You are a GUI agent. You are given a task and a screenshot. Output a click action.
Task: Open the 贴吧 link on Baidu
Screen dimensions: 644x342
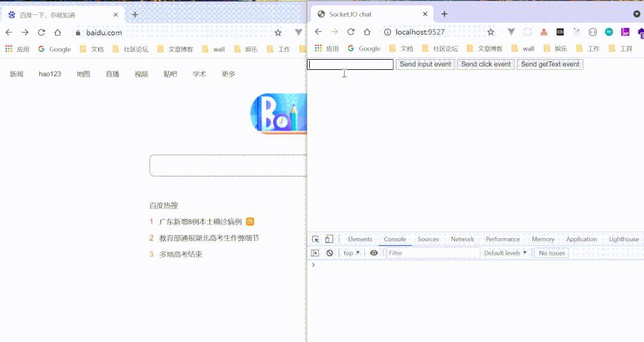(171, 74)
